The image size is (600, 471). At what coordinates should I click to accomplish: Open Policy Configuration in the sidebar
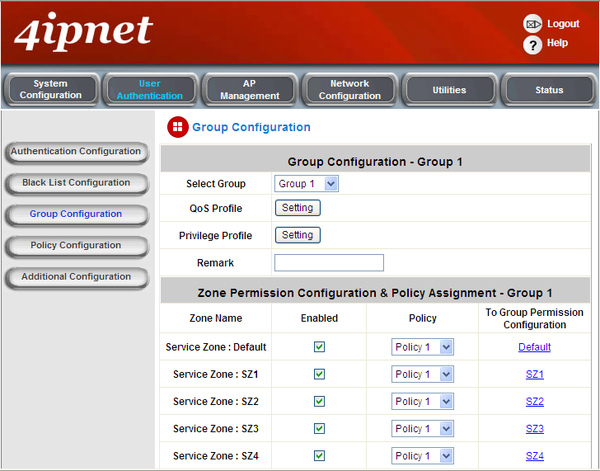click(x=76, y=246)
